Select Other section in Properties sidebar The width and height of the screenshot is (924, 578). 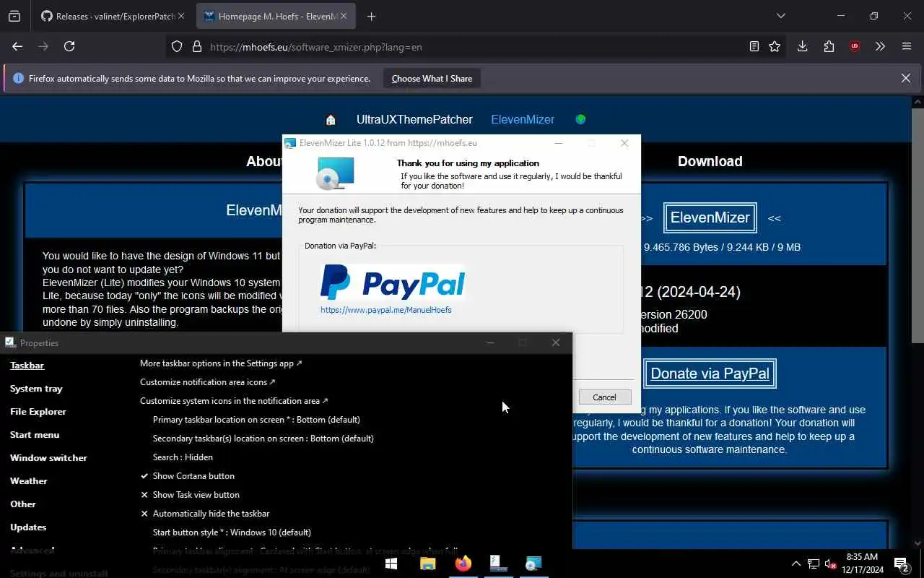pyautogui.click(x=22, y=504)
